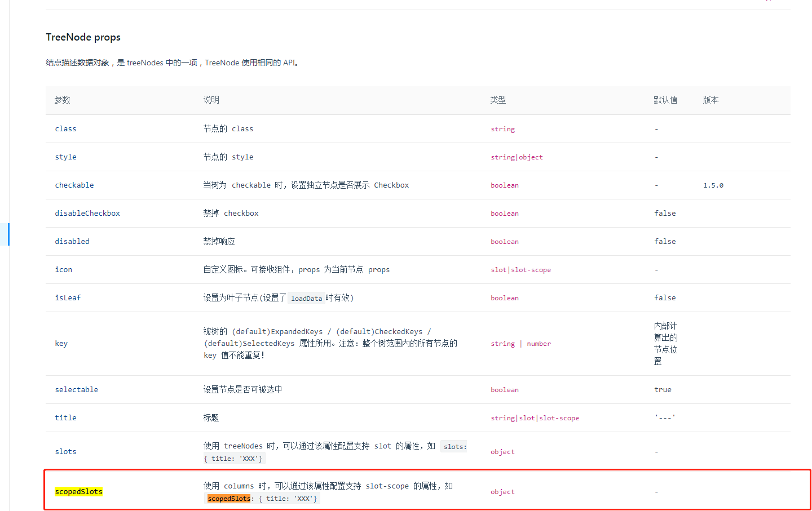Select the 1.5.0 version number cell
The width and height of the screenshot is (812, 511).
(713, 185)
